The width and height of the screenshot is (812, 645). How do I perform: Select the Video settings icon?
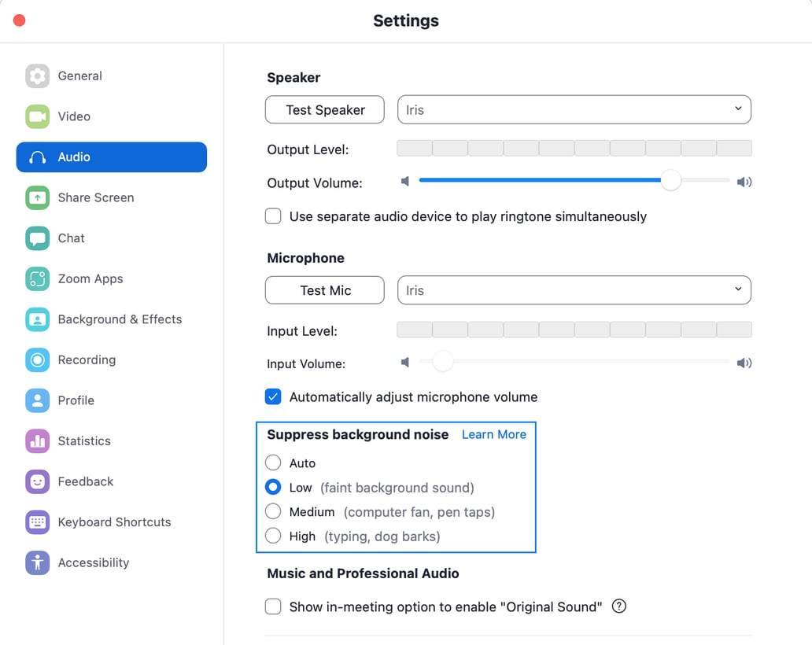click(x=37, y=116)
